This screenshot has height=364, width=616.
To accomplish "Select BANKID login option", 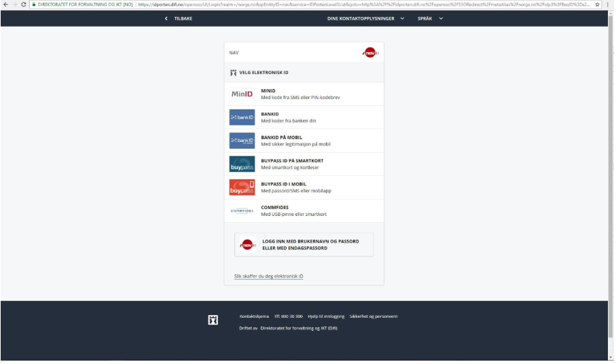I will point(304,117).
